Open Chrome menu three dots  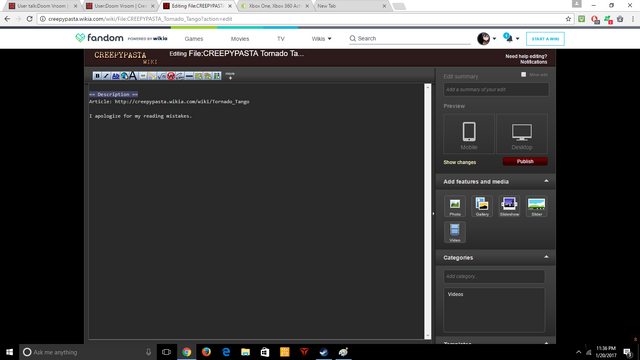[x=633, y=19]
